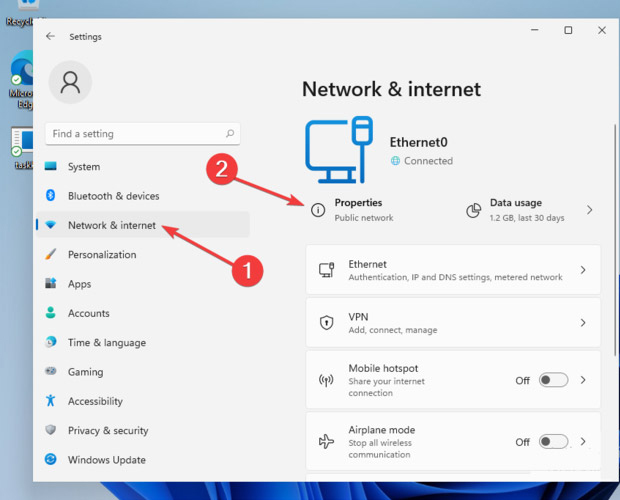Click the Properties info icon
The height and width of the screenshot is (500, 620).
point(318,210)
